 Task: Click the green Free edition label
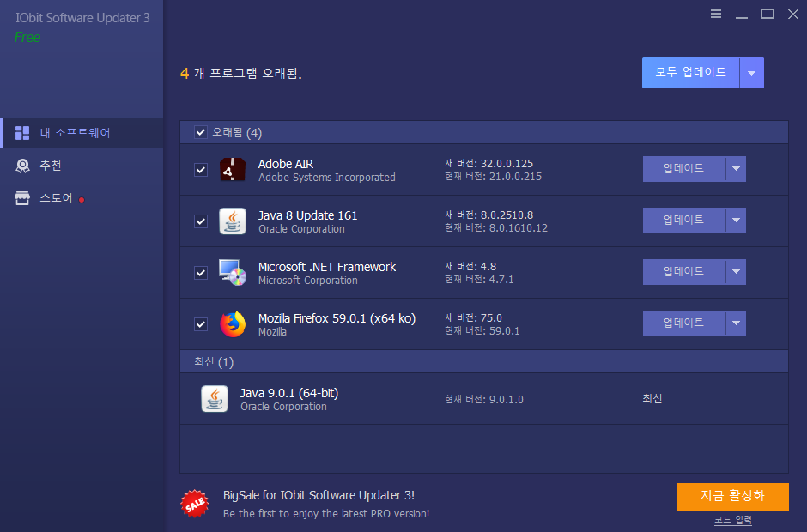point(27,37)
